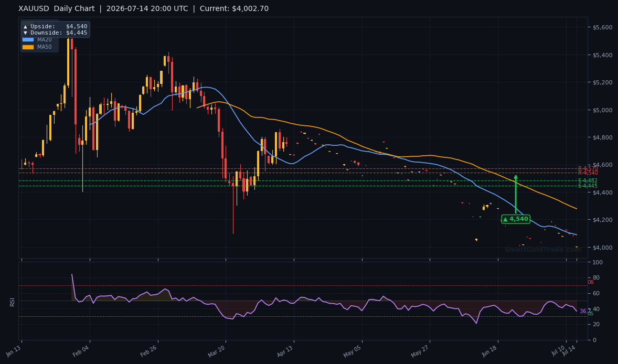This screenshot has width=618, height=364.
Task: Click the R 4,540 resistance label
Action: (588, 173)
